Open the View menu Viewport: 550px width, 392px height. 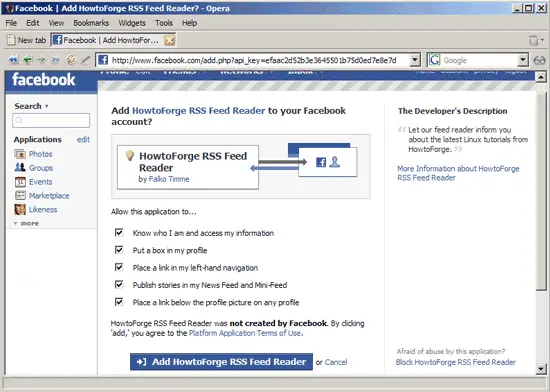(56, 23)
